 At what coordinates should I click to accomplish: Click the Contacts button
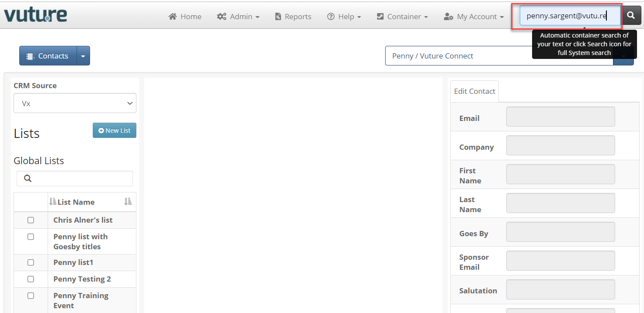click(48, 56)
